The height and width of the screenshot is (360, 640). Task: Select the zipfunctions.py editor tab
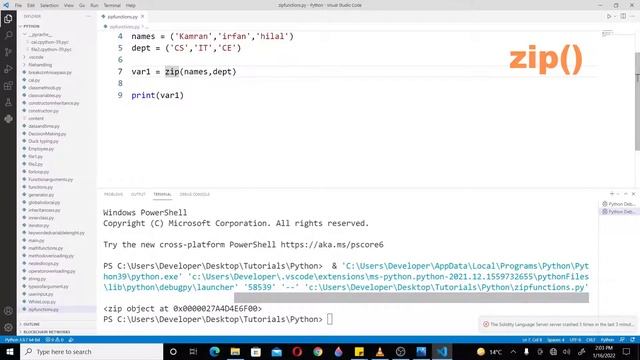point(122,17)
